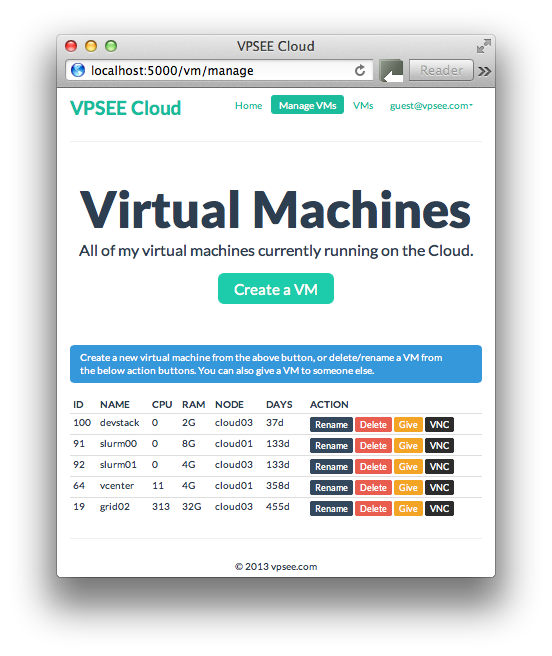This screenshot has height=656, width=552.
Task: Open VNC for devstack
Action: 439,425
